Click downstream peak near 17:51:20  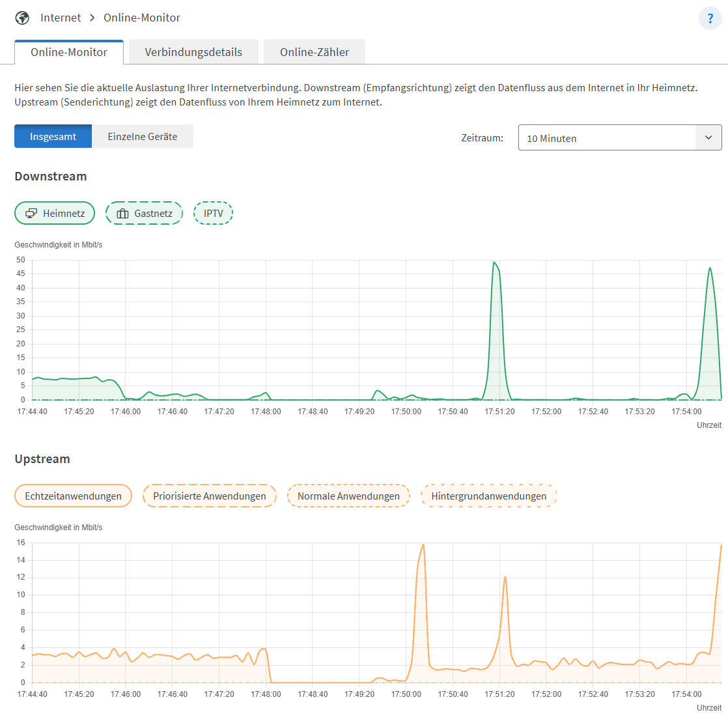[x=495, y=263]
